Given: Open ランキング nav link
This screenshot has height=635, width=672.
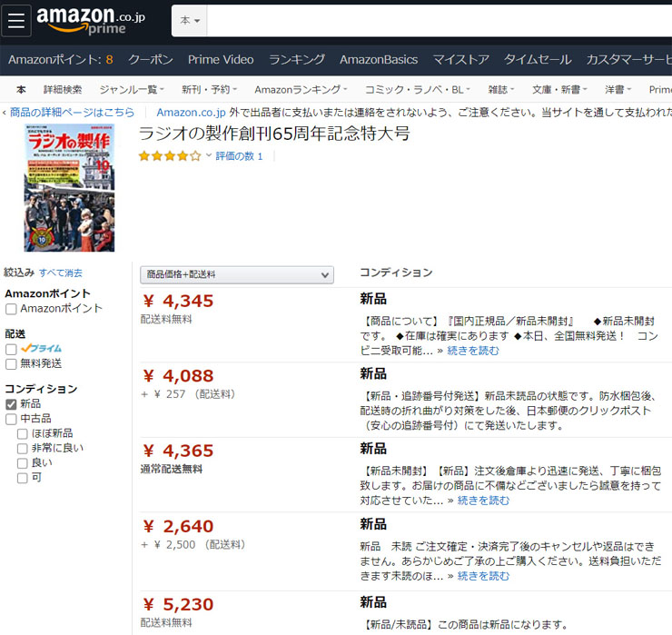Looking at the screenshot, I should point(297,60).
